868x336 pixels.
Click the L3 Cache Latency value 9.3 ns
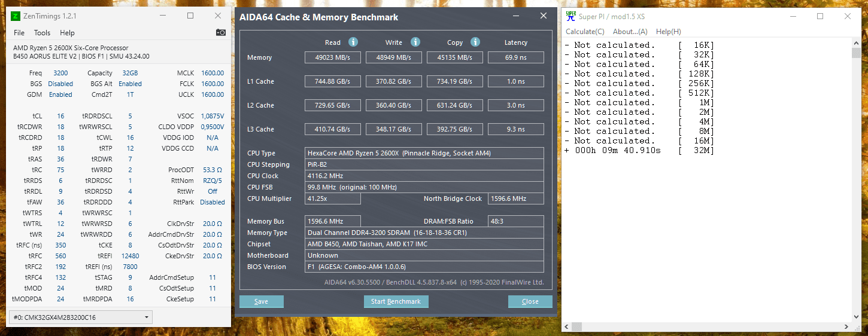coord(516,129)
